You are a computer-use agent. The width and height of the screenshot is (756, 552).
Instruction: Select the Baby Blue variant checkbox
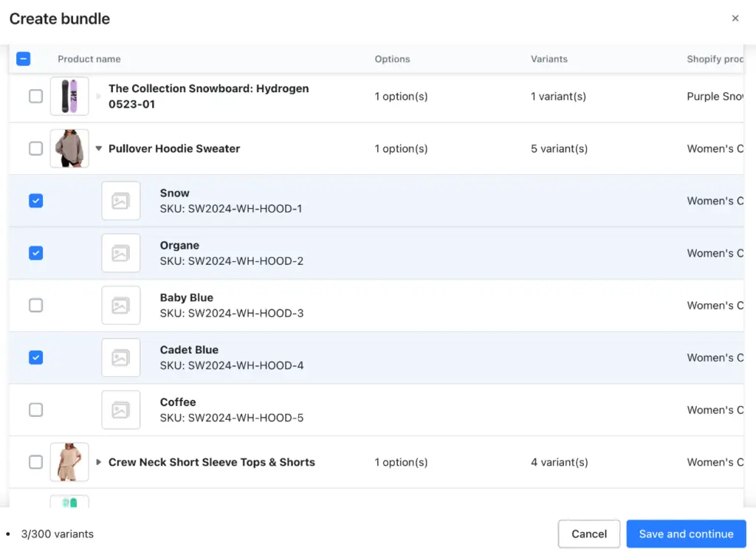pos(36,305)
